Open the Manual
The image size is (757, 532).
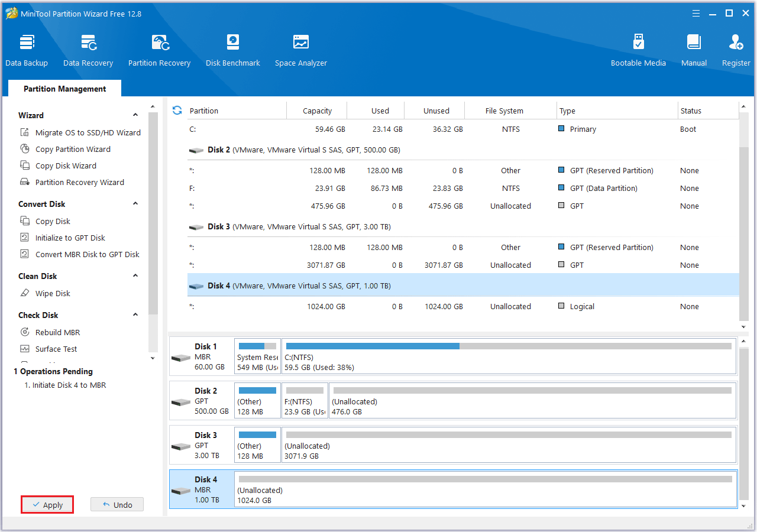(694, 51)
